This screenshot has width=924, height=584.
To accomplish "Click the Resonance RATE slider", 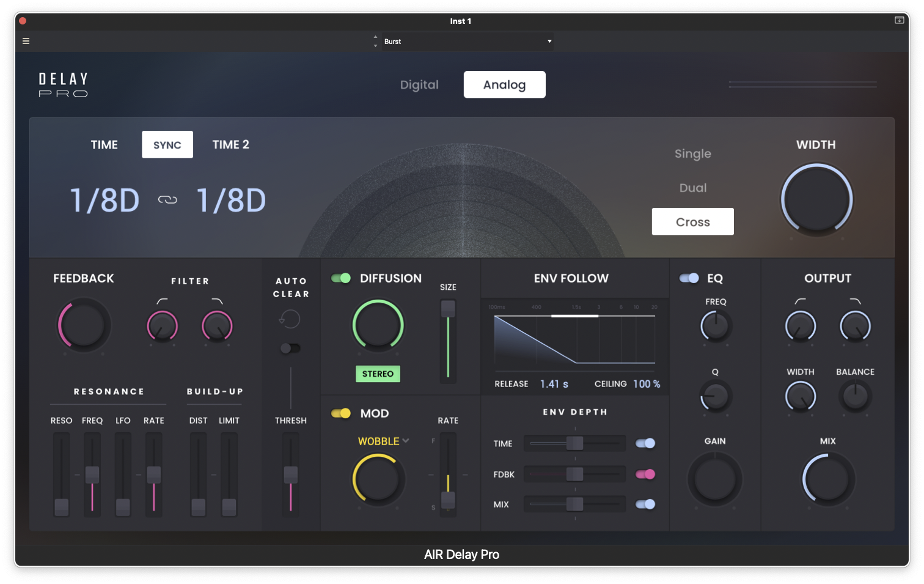I will (x=154, y=475).
